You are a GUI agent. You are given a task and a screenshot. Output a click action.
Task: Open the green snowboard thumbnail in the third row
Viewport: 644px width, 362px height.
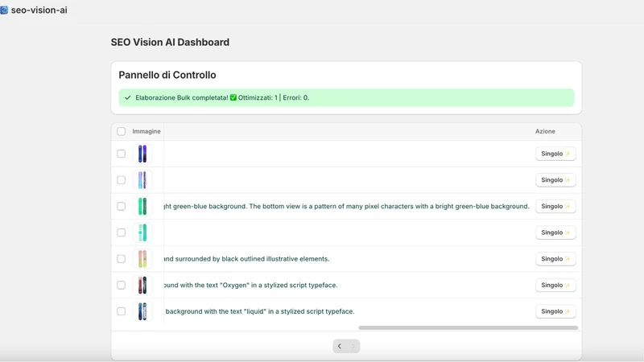142,206
